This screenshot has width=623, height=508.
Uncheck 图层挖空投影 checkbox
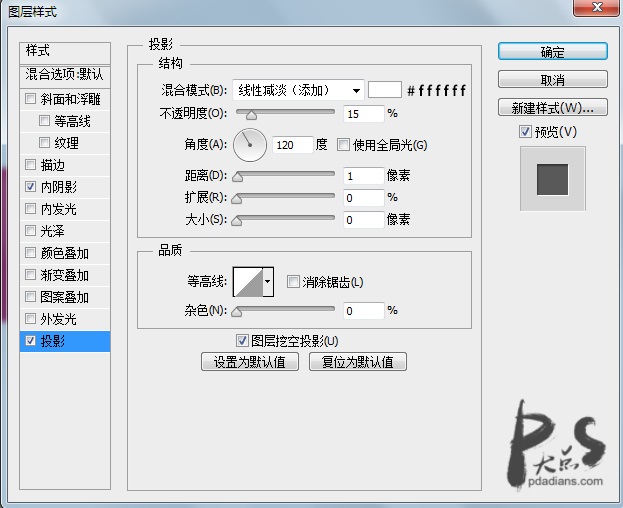(x=242, y=340)
